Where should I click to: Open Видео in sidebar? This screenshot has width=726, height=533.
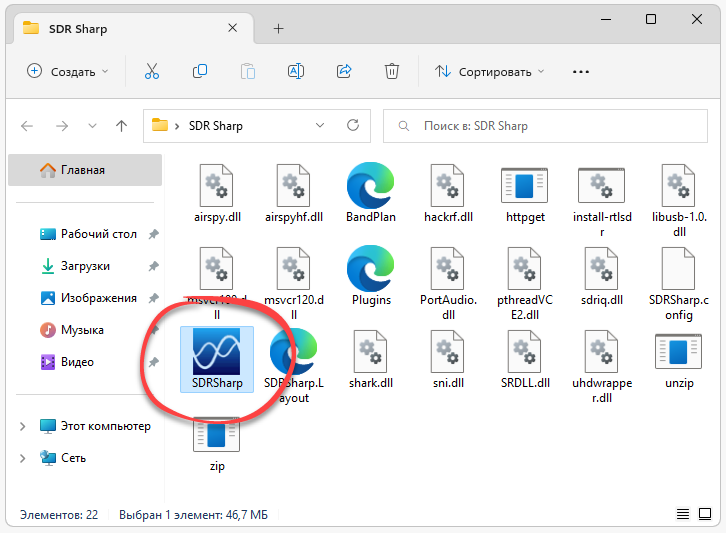77,362
